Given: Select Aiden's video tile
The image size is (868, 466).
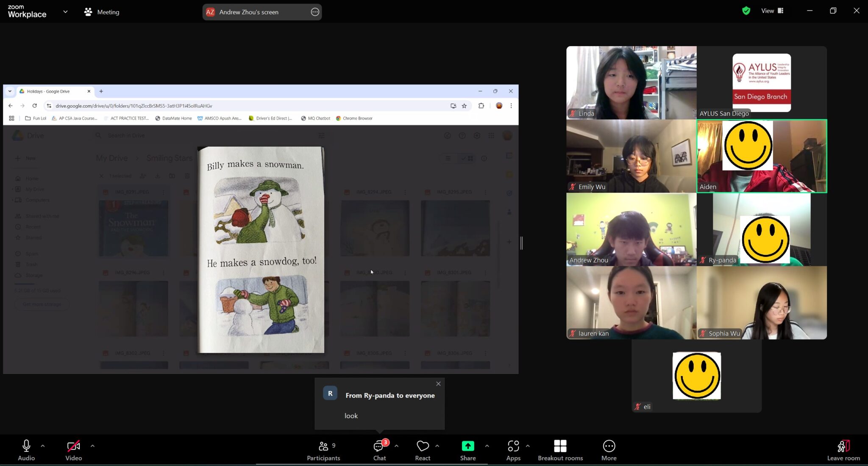Looking at the screenshot, I should [762, 156].
